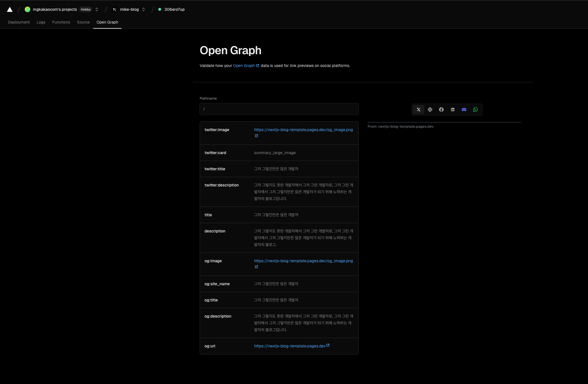Click 'From: nextjs-blog-template.pages.dev' text
Screen dimensions: 588x384
click(401, 127)
